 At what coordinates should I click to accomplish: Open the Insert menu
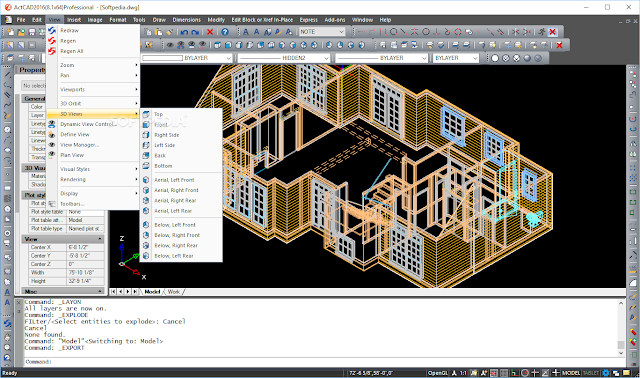[x=74, y=20]
